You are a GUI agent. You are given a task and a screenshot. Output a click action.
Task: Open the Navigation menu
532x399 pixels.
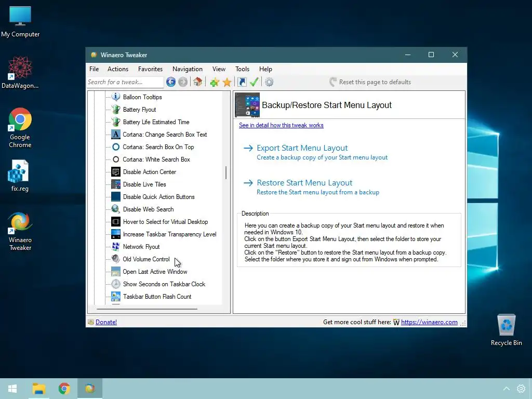tap(187, 69)
